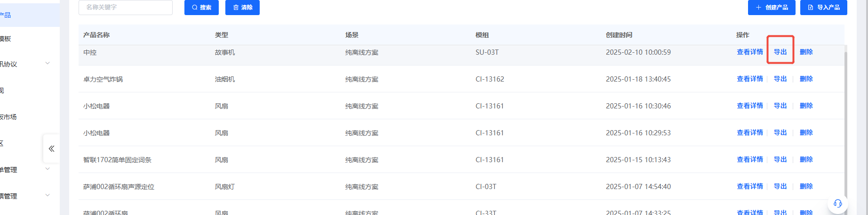The width and height of the screenshot is (868, 215).
Task: Export the 智联1702简单固定词条 product
Action: [780, 159]
